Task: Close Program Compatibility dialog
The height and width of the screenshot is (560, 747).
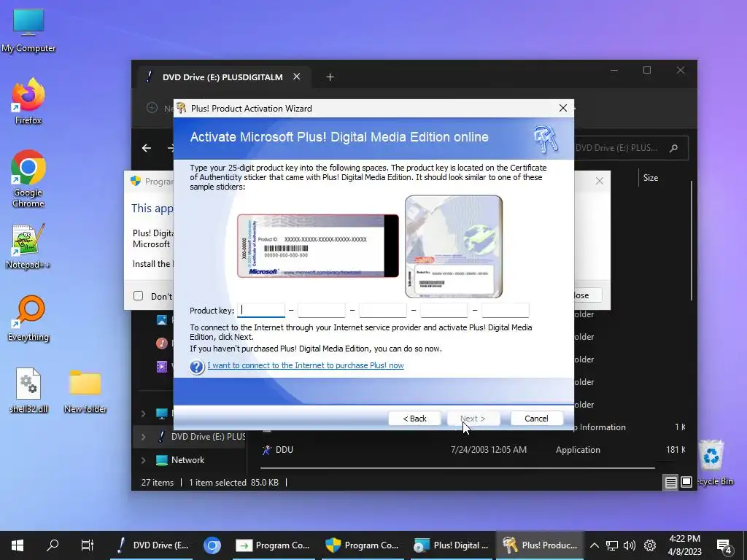Action: (x=600, y=181)
